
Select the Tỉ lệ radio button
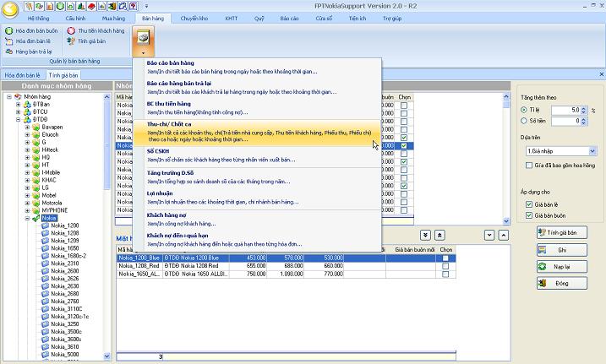pos(524,110)
